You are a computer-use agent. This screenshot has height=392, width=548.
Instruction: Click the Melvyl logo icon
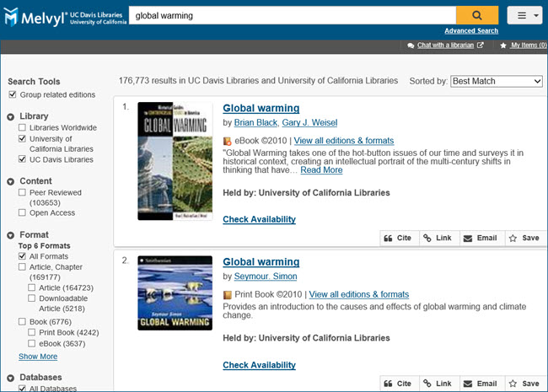(x=11, y=17)
